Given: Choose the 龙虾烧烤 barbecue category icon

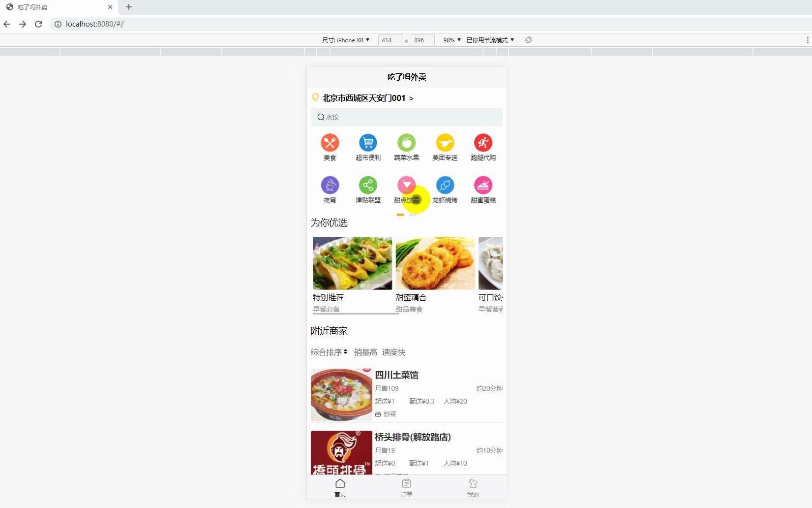Looking at the screenshot, I should pos(445,185).
